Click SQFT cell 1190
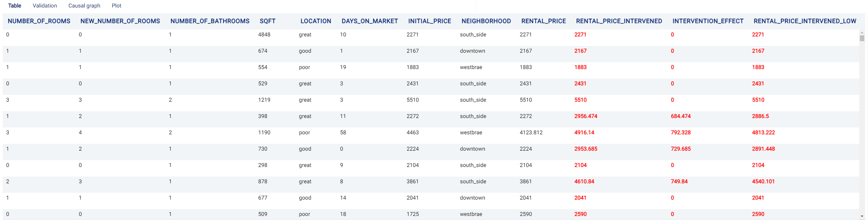Screen dimensions: 868x220 click(264, 133)
